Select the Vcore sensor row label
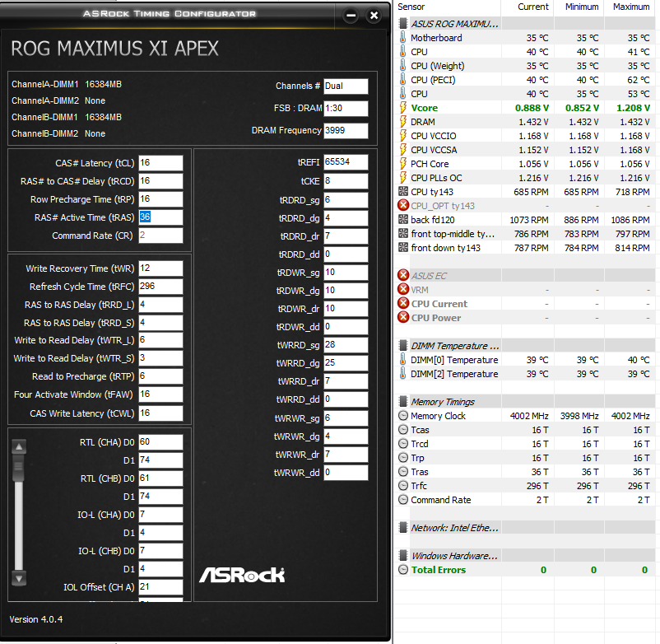Viewport: 660px width, 644px height. tap(425, 108)
